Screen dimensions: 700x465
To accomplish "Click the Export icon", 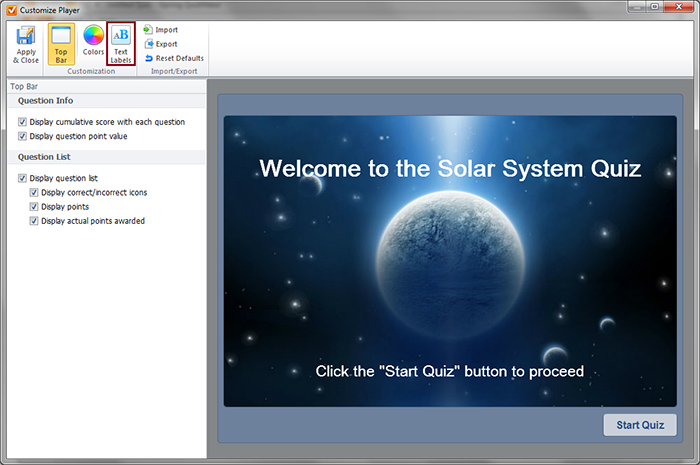I will pyautogui.click(x=149, y=44).
